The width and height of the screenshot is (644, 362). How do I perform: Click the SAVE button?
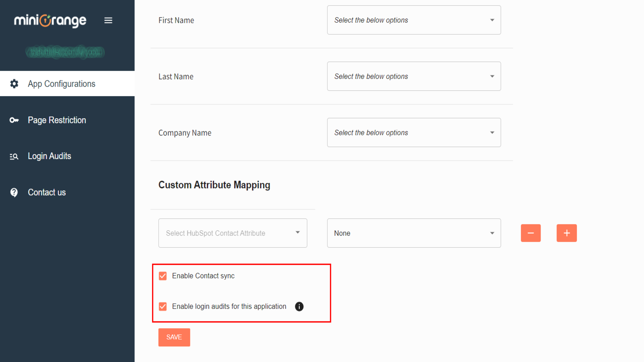[174, 337]
